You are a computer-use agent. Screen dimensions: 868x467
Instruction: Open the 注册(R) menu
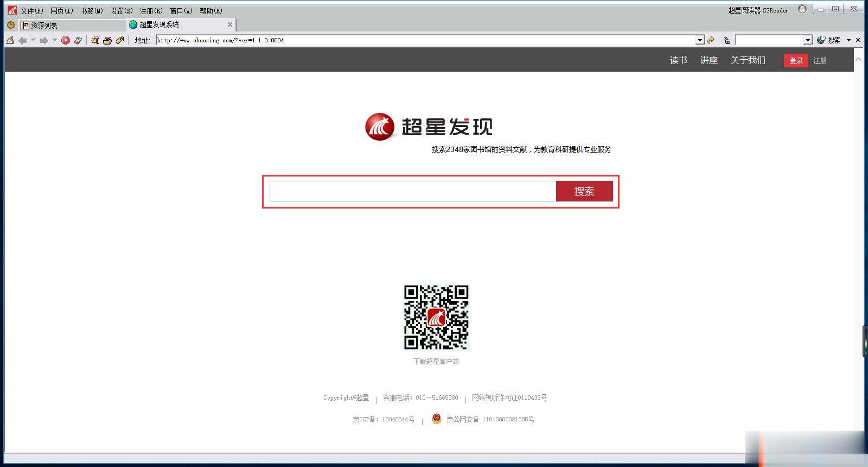point(151,11)
